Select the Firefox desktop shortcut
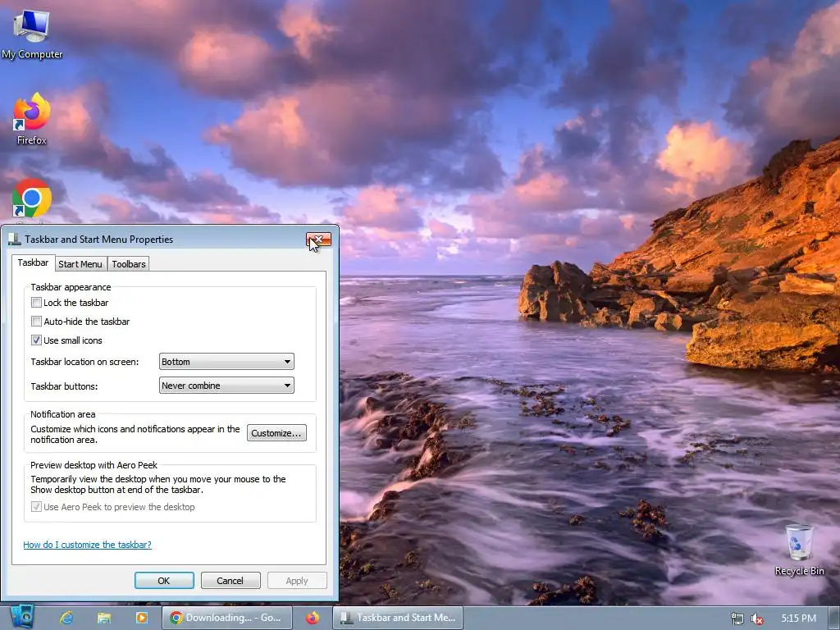The width and height of the screenshot is (840, 630). tap(32, 118)
